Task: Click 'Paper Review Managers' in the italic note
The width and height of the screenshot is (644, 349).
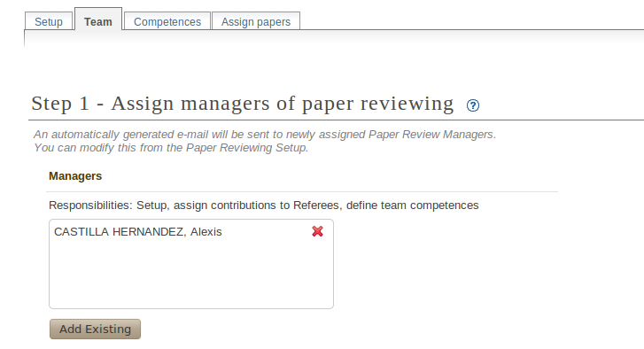Action: (x=431, y=135)
